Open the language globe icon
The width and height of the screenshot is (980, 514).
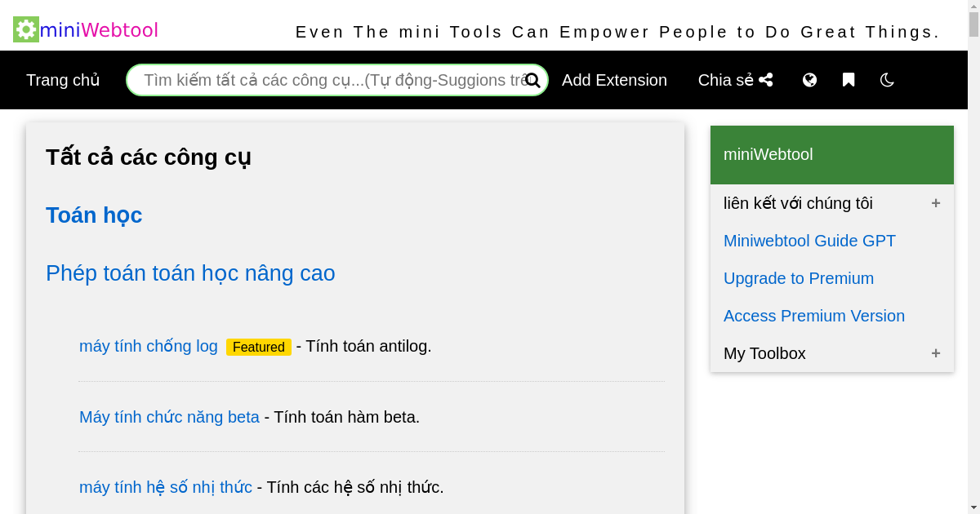pos(809,79)
